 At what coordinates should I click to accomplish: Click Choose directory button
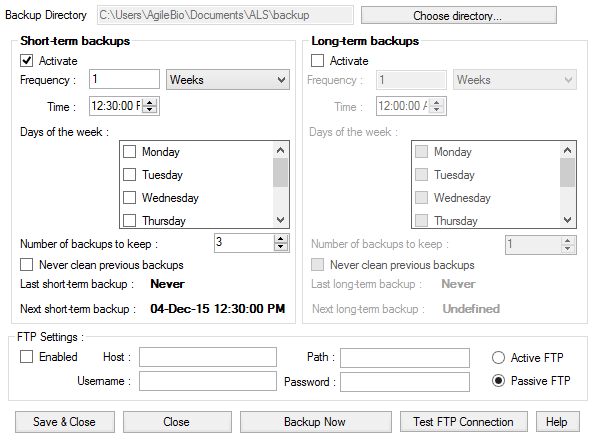pos(459,16)
